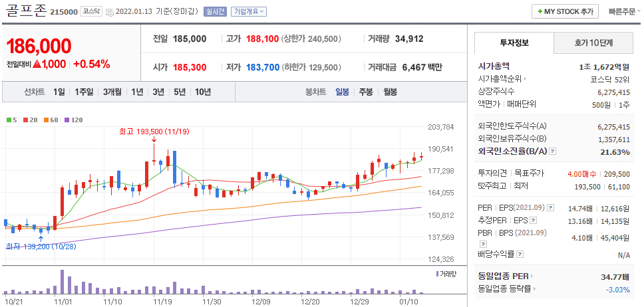
Task: Click the green 5-day moving average legend
Action: point(11,120)
